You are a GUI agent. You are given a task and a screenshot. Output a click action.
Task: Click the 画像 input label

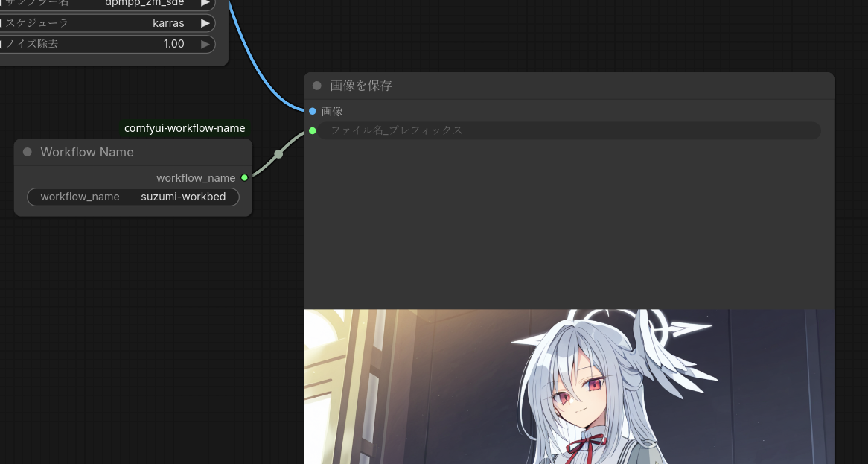click(332, 111)
